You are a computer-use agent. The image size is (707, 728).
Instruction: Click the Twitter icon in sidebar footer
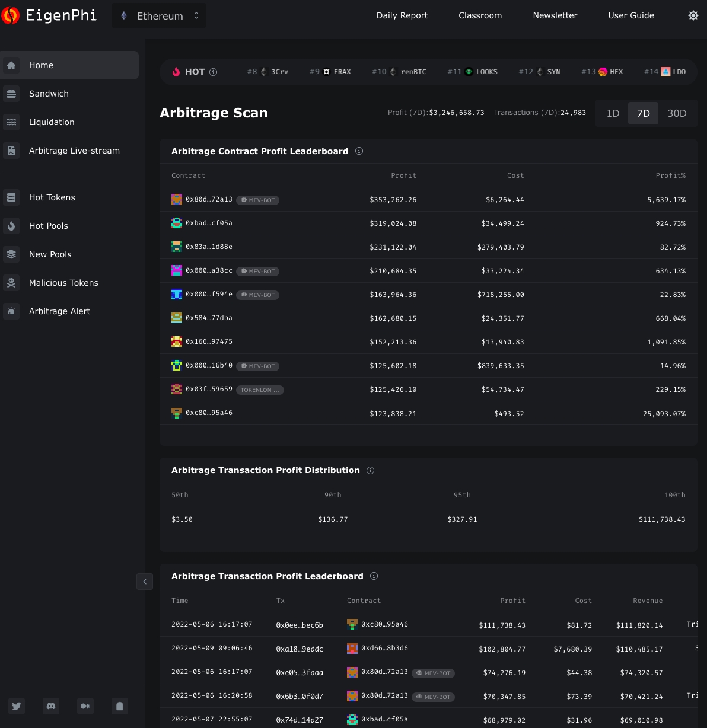17,705
